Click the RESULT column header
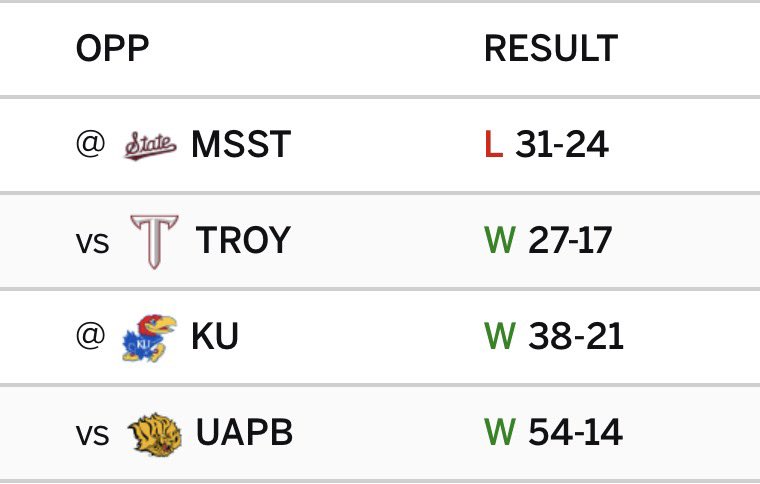760x484 pixels. 551,48
